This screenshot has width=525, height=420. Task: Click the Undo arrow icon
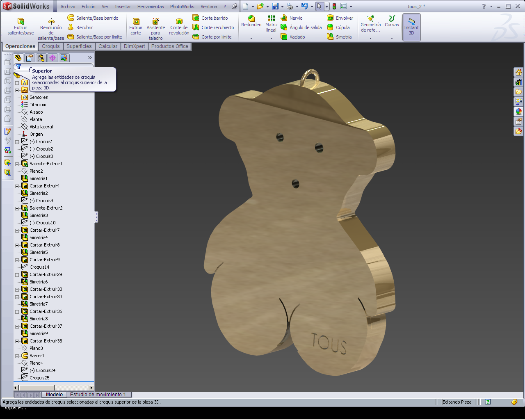(304, 6)
